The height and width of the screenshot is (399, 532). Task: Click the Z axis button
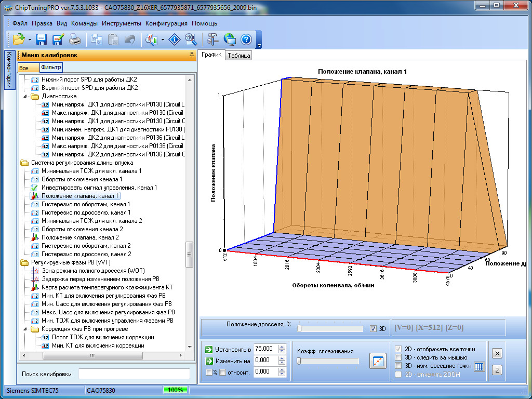(x=497, y=370)
